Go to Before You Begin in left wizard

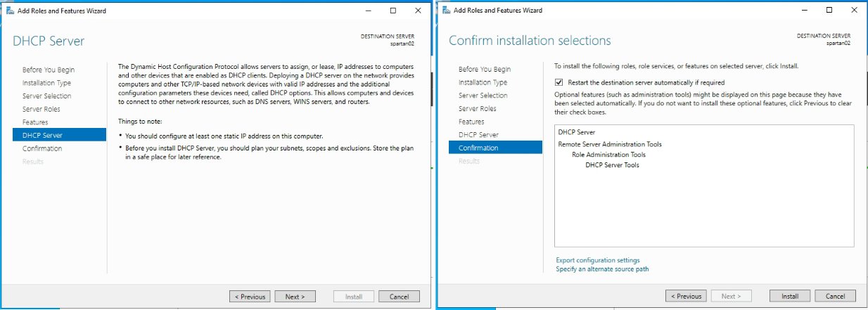tap(49, 70)
